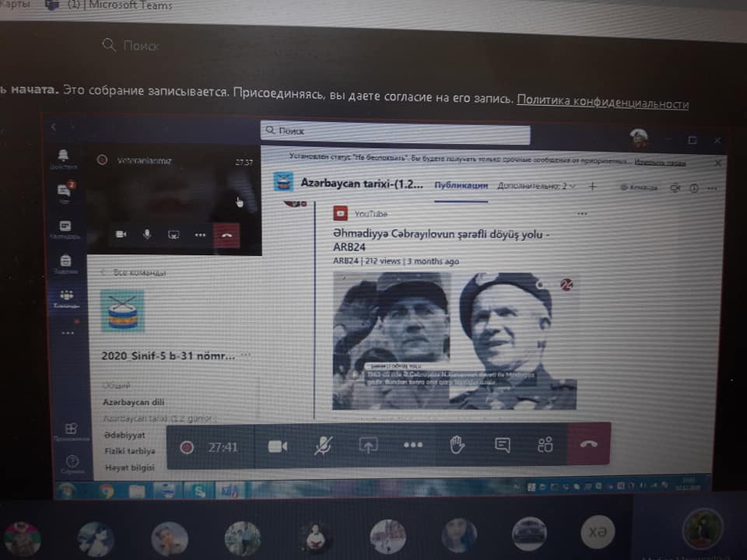Open the "Политика конфиденциальности" link
This screenshot has height=560, width=747.
602,102
